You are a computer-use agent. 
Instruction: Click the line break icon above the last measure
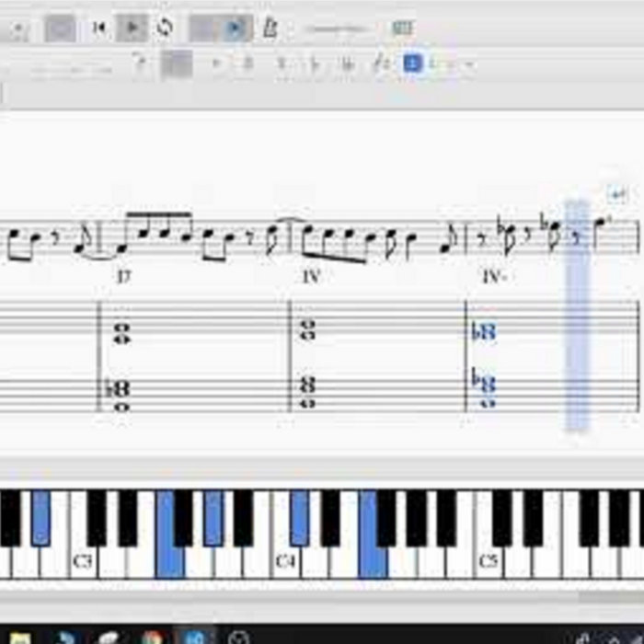pyautogui.click(x=616, y=195)
